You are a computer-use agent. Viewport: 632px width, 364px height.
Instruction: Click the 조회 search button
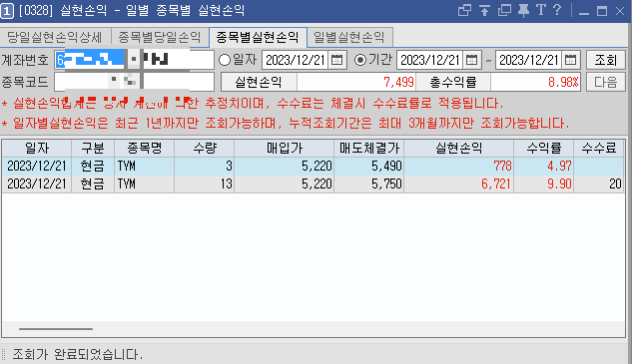pos(605,60)
